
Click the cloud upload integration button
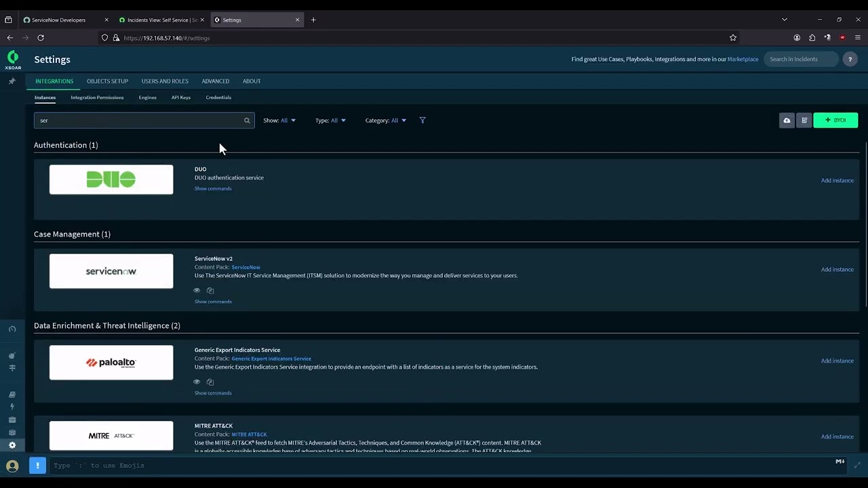pyautogui.click(x=787, y=121)
